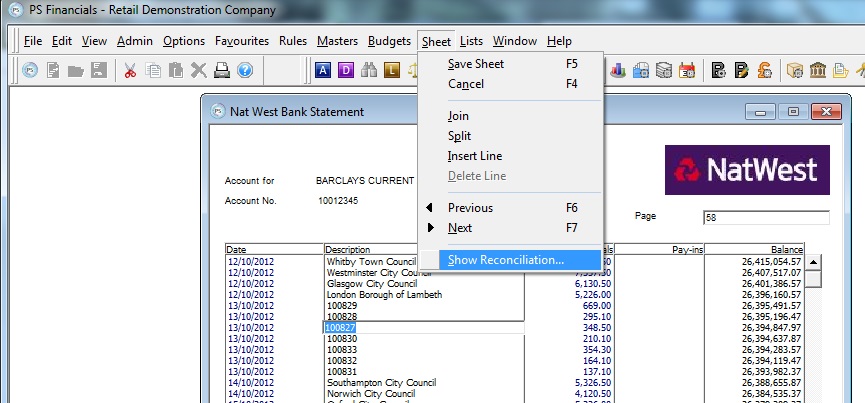Click Next in the Sheet menu

460,228
